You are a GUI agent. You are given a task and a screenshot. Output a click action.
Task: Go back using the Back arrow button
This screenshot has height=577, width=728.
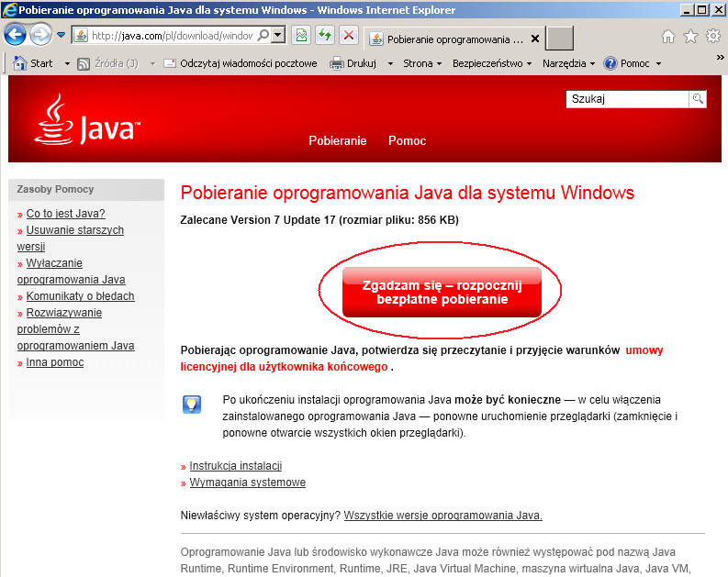pos(15,35)
